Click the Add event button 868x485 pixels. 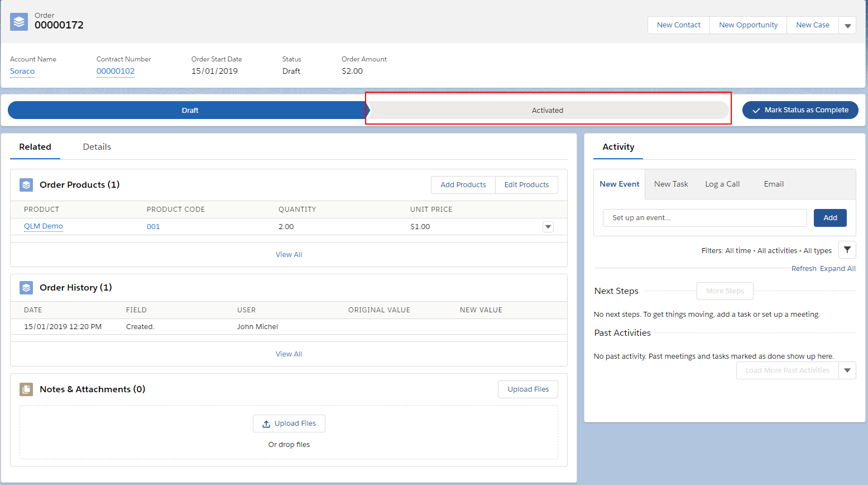tap(830, 218)
